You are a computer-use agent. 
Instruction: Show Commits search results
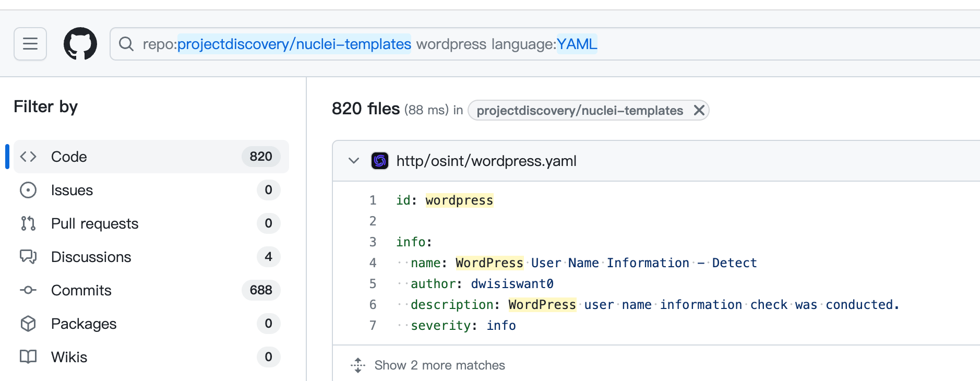click(x=81, y=290)
